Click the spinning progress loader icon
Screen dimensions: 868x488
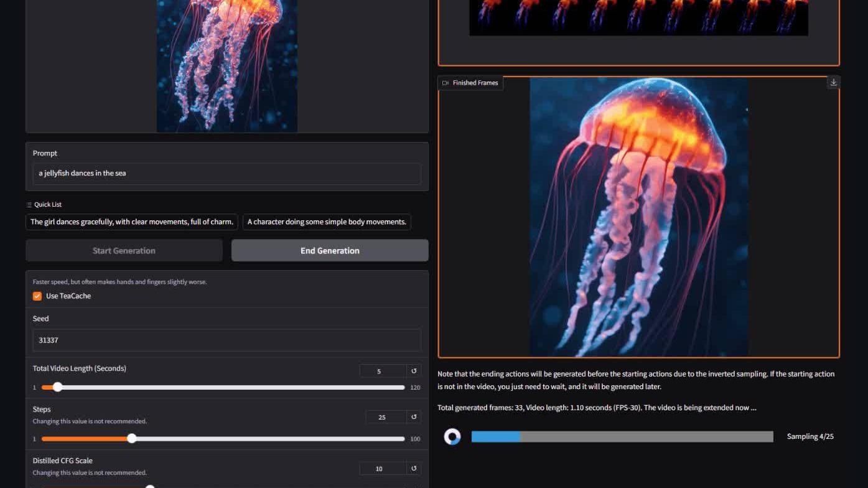point(452,436)
